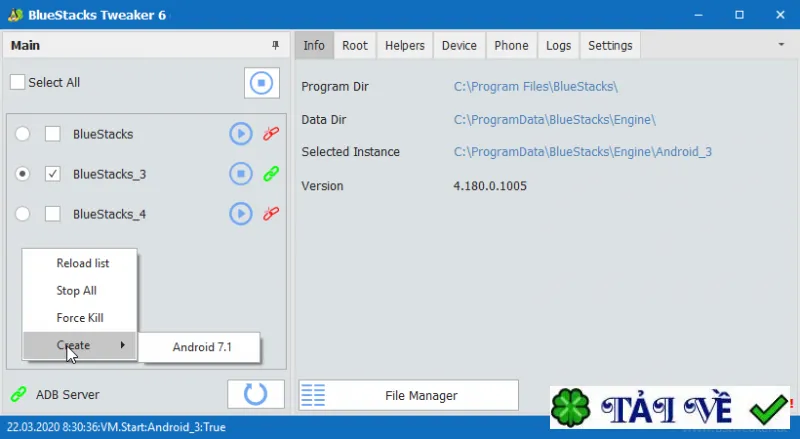Click the ADB Server green link icon
The image size is (800, 439).
(x=18, y=395)
